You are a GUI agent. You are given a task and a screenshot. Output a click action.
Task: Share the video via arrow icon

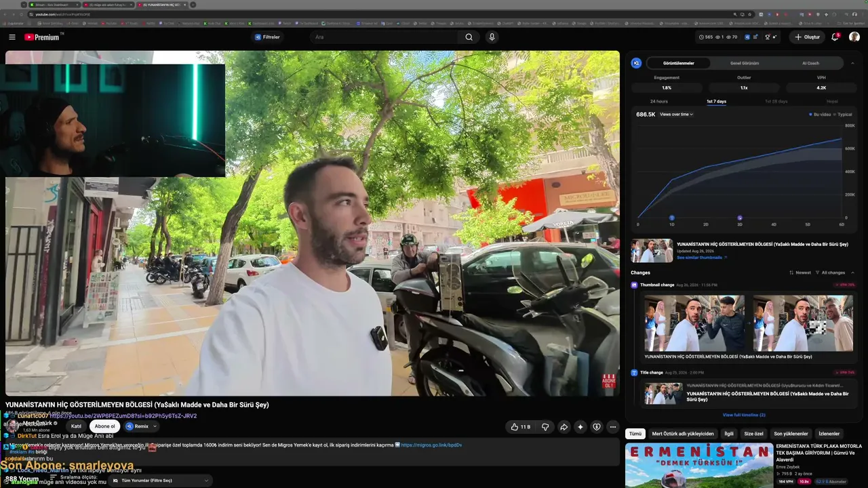click(x=564, y=427)
